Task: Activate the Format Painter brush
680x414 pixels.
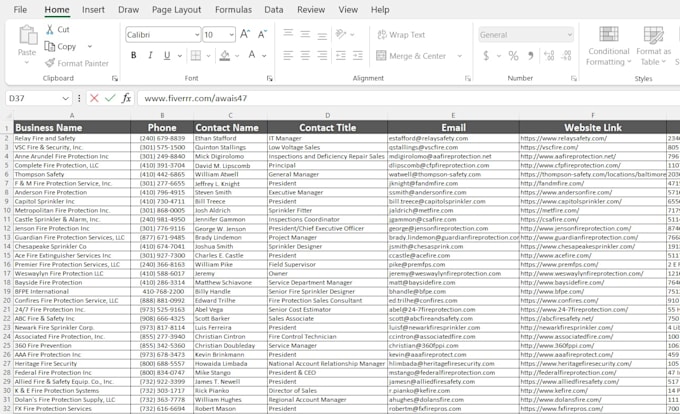Action: coord(50,63)
